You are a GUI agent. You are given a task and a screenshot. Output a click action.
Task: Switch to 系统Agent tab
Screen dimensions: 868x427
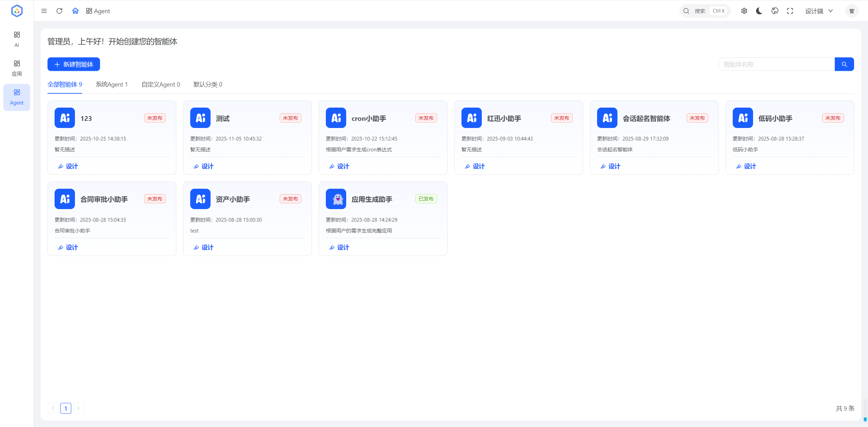pos(112,84)
